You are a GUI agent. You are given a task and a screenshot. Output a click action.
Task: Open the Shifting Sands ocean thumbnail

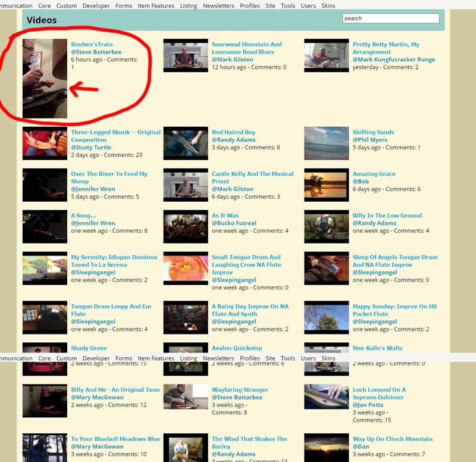tap(326, 143)
